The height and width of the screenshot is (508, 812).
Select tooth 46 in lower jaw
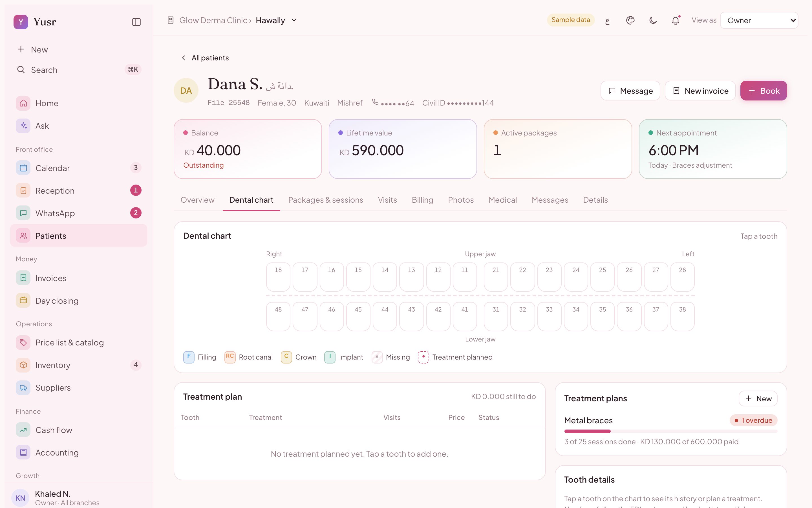pyautogui.click(x=332, y=316)
